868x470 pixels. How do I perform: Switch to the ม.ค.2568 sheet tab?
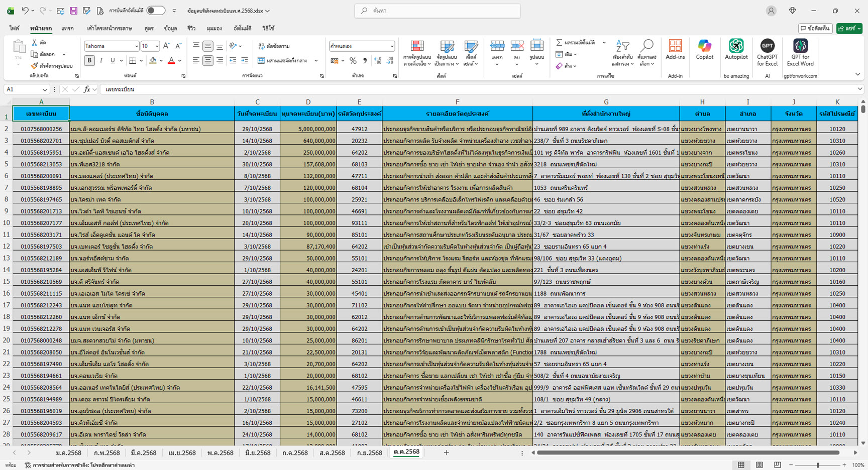click(68, 453)
